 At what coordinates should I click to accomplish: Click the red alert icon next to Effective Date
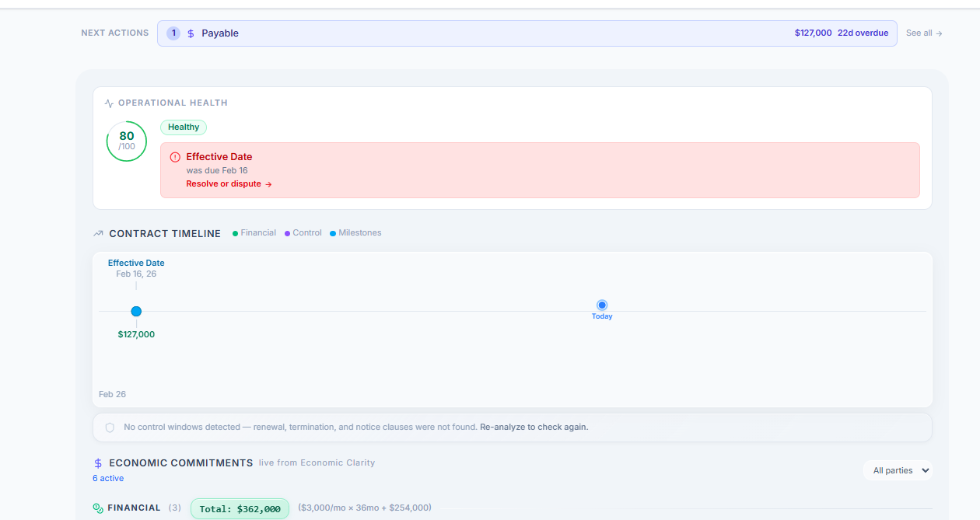click(x=175, y=157)
